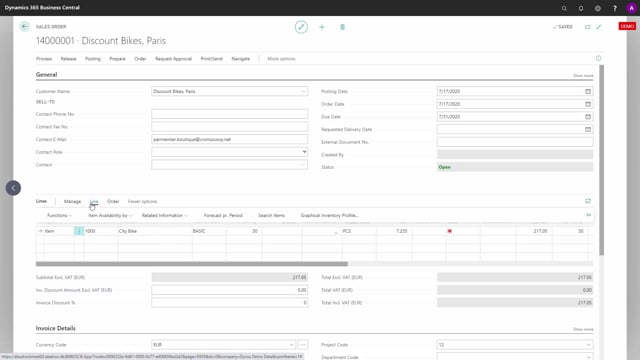Toggle full-width page collapse icon

599,27
